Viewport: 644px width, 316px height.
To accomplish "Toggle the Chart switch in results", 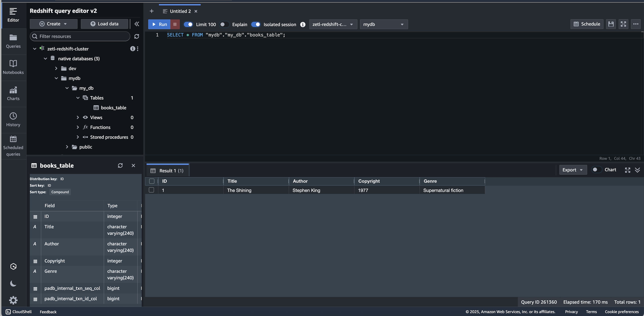I will 597,170.
